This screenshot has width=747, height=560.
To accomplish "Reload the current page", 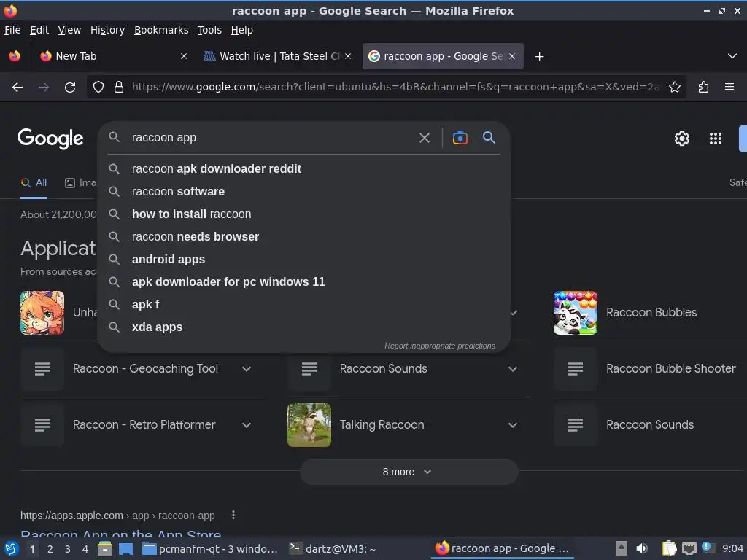I will [x=70, y=87].
